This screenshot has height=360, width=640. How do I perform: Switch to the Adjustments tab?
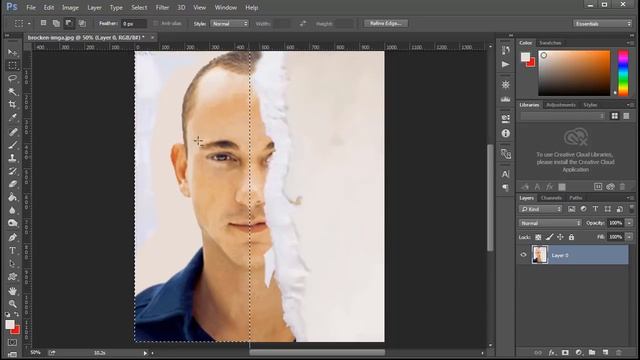[561, 105]
